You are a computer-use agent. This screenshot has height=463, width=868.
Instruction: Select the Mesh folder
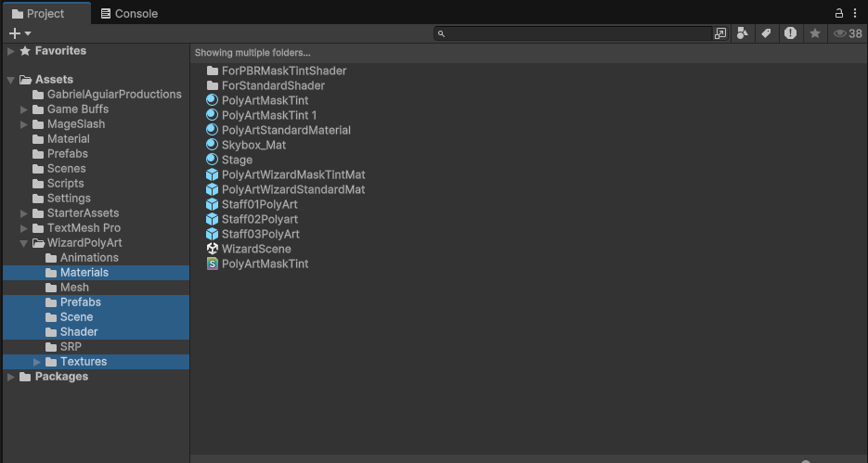click(74, 288)
